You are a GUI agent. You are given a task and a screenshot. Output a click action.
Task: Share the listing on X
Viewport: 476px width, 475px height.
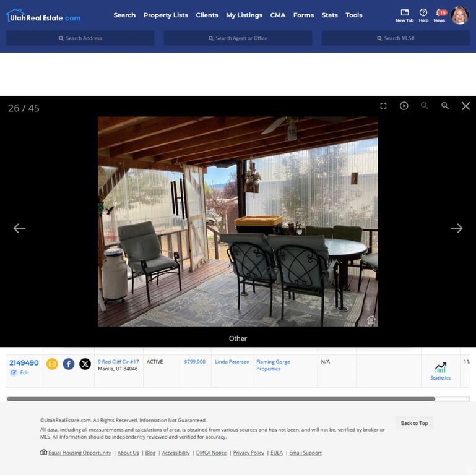(85, 364)
